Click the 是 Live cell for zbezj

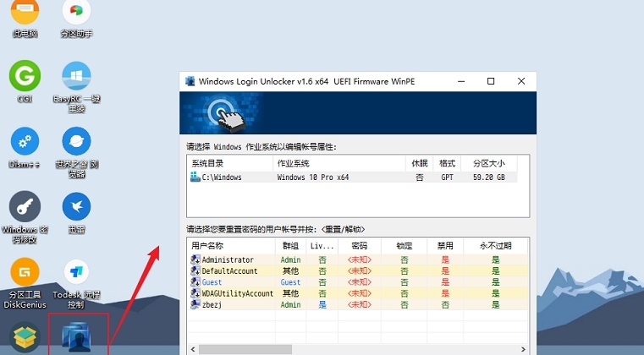(322, 304)
